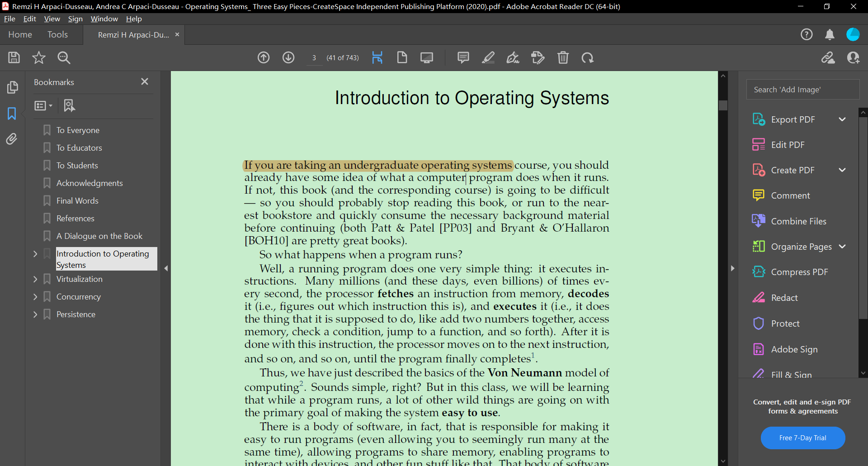Image resolution: width=868 pixels, height=466 pixels.
Task: Open the Find search tool
Action: coord(64,57)
